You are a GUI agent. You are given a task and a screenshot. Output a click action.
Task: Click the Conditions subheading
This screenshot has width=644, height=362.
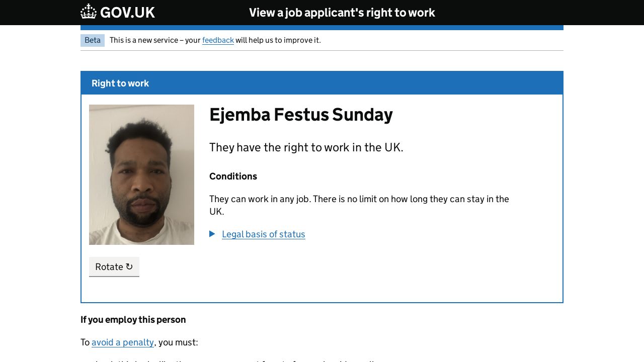pos(233,176)
